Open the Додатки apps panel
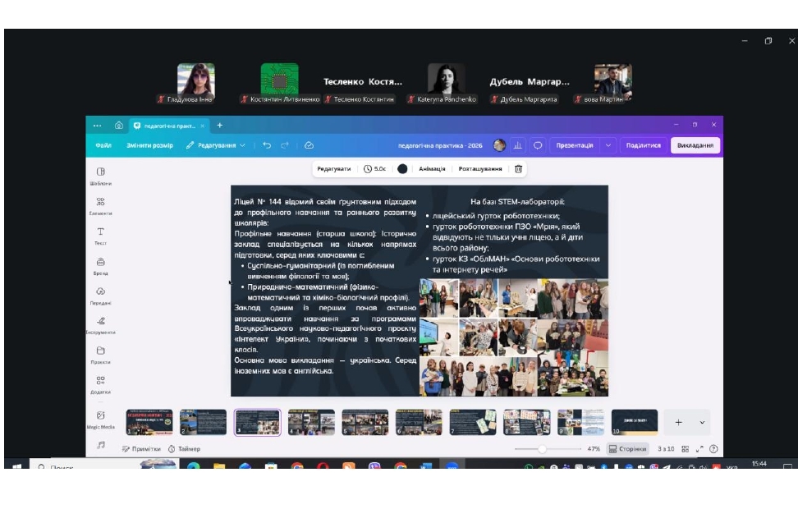Screen dimensions: 798x532 pos(101,384)
